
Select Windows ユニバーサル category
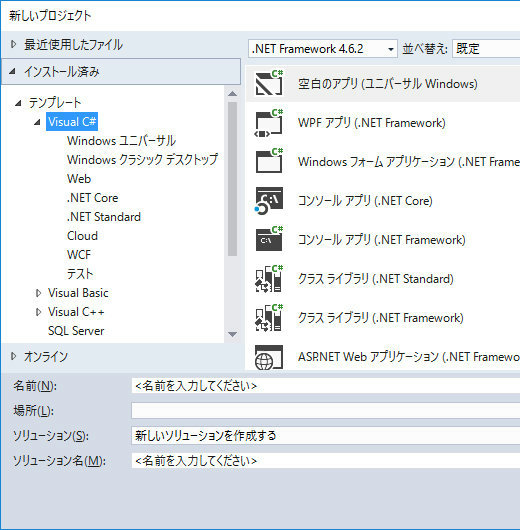tap(121, 141)
